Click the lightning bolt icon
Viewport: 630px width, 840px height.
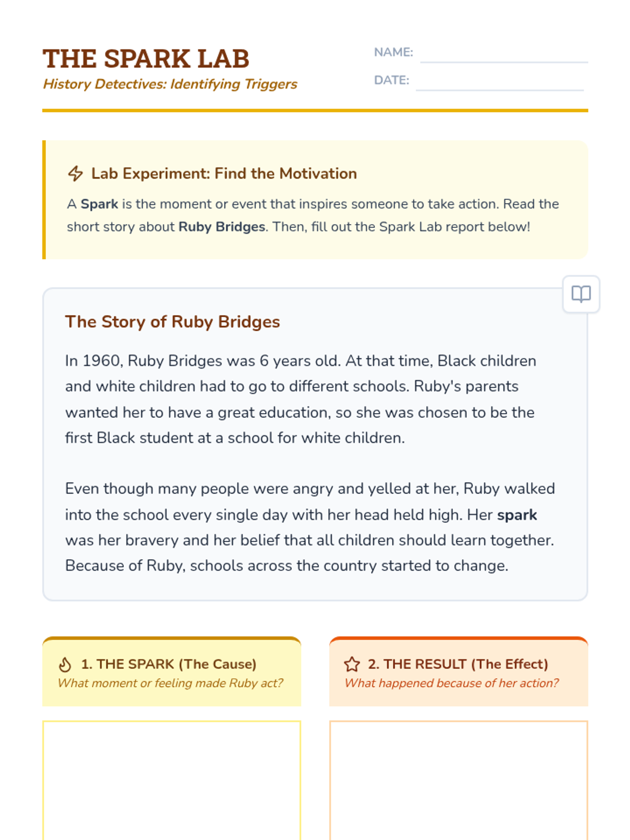(x=76, y=173)
